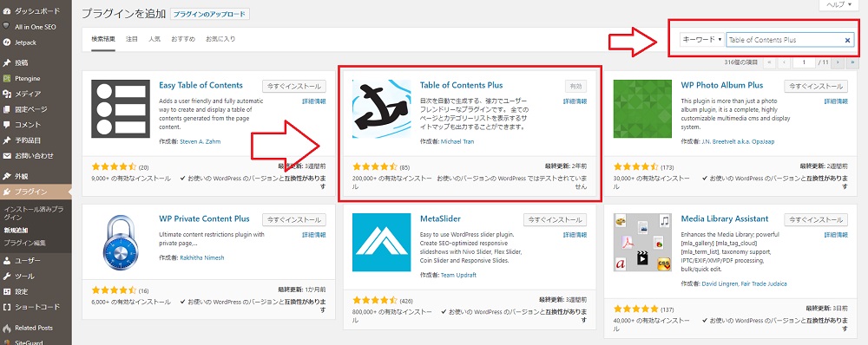Click the Table of Contents Plus title
This screenshot has width=868, height=345.
[x=461, y=85]
